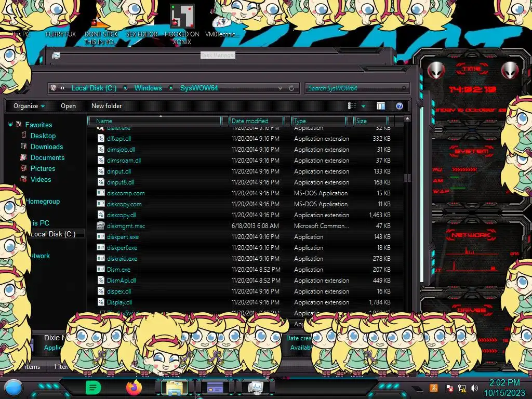Image resolution: width=532 pixels, height=399 pixels.
Task: Click the Open toolbar command
Action: (x=68, y=106)
